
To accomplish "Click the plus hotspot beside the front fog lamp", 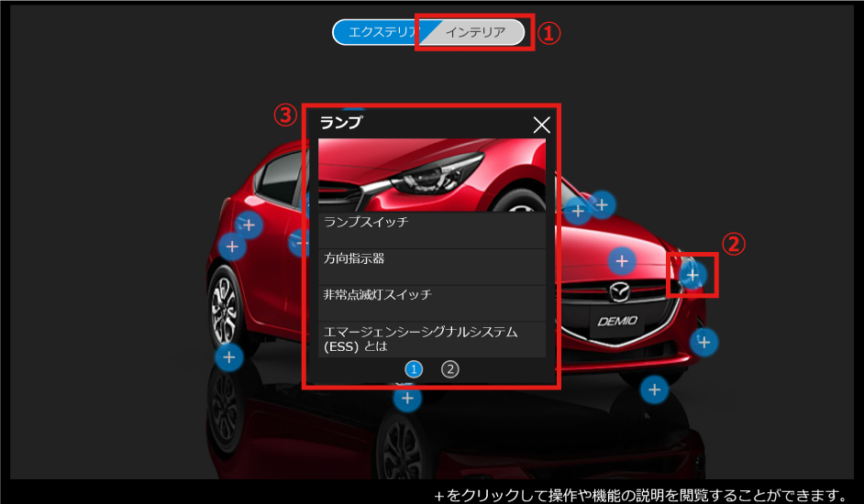I will [703, 342].
